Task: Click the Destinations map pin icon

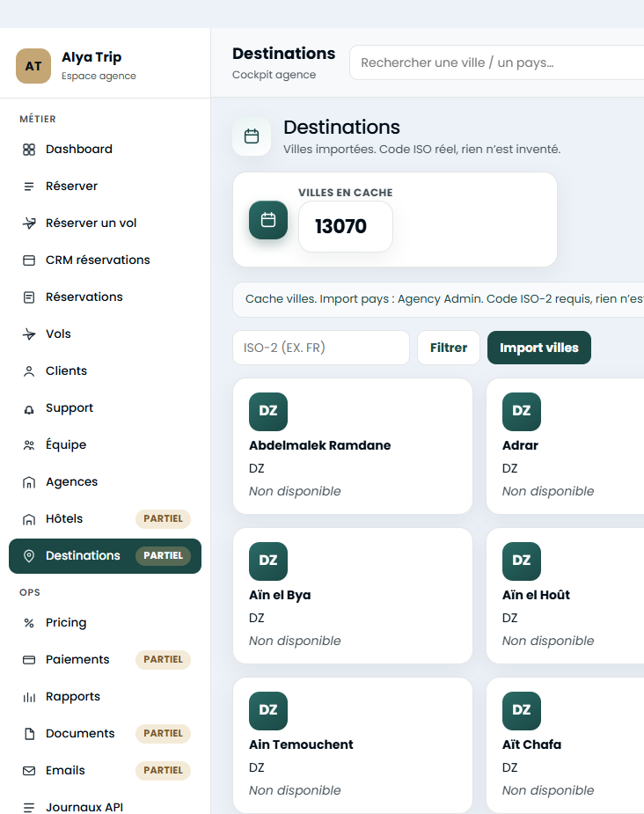Action: click(x=29, y=556)
